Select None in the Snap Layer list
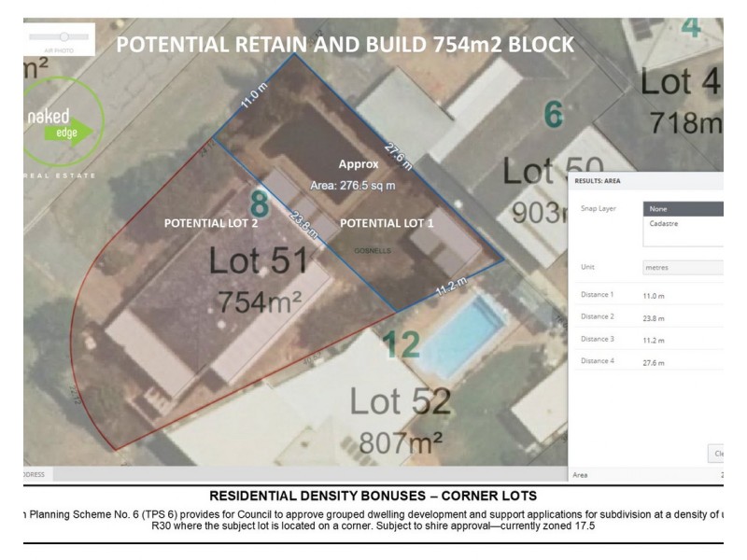This screenshot has height=560, width=747. pos(684,209)
